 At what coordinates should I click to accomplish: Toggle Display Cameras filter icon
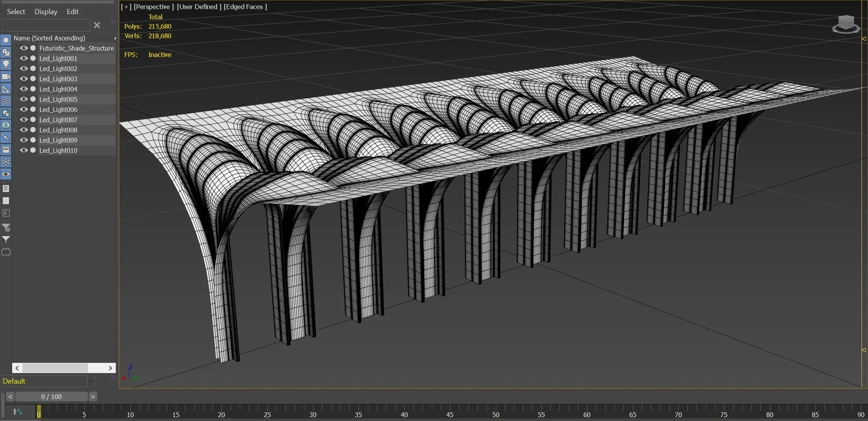pyautogui.click(x=6, y=77)
